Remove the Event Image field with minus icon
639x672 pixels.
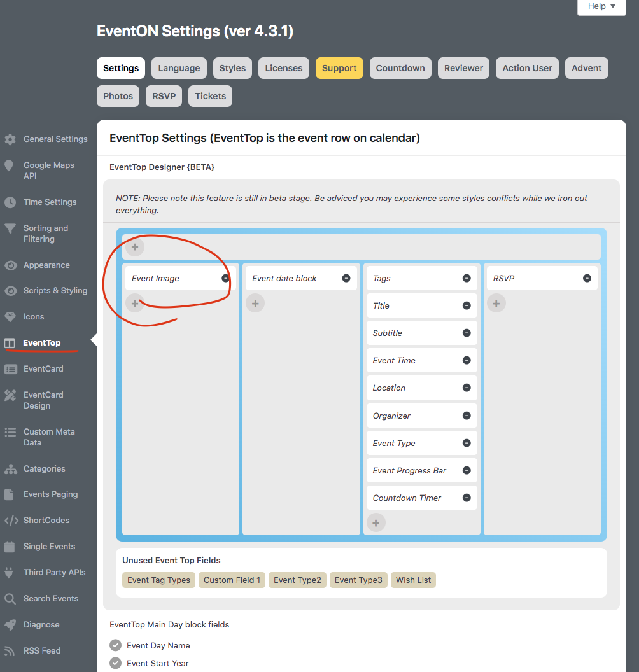pos(225,277)
